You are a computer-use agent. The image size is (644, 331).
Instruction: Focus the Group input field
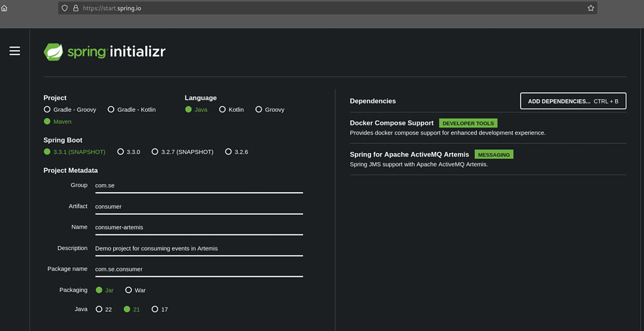pyautogui.click(x=199, y=186)
